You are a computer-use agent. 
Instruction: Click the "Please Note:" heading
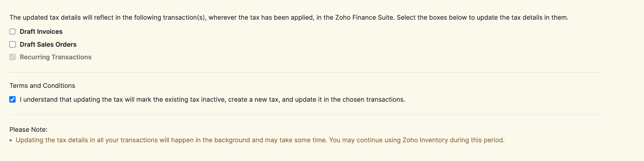coord(28,130)
